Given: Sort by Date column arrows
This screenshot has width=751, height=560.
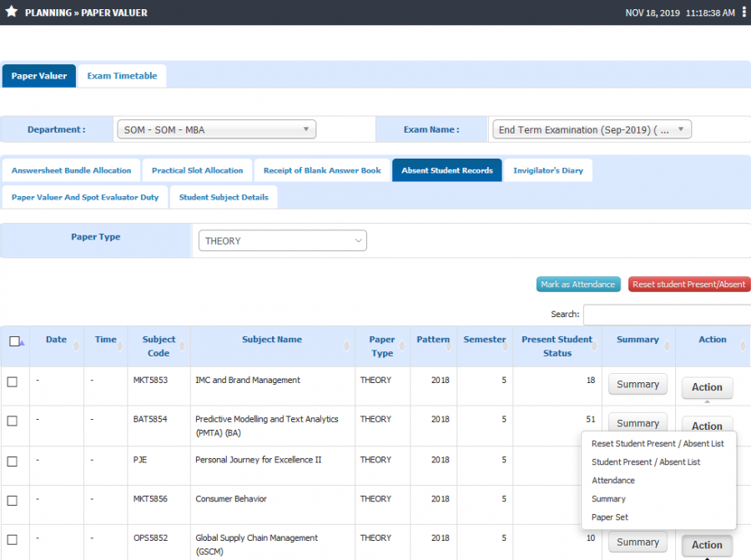Looking at the screenshot, I should coord(76,346).
